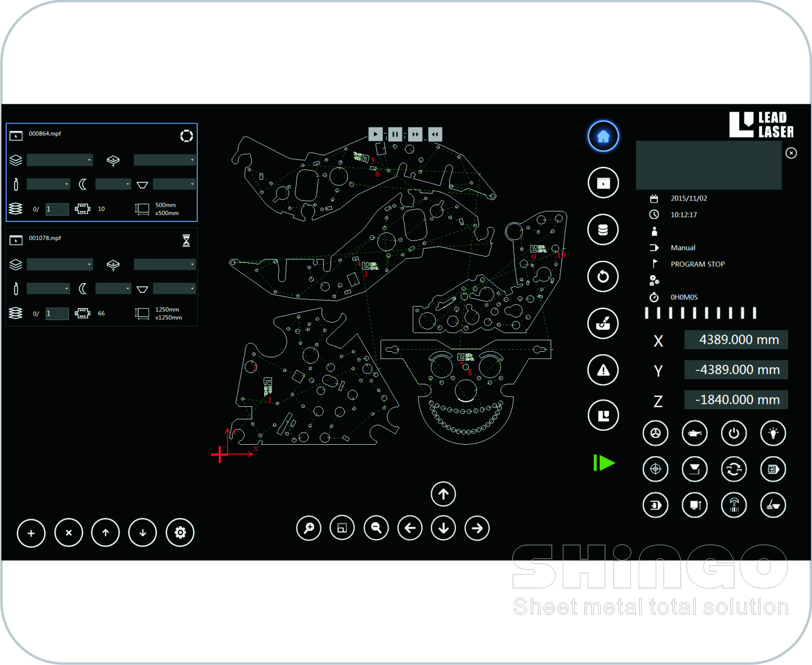This screenshot has width=812, height=665.
Task: Start the program with the green play button
Action: pos(604,462)
